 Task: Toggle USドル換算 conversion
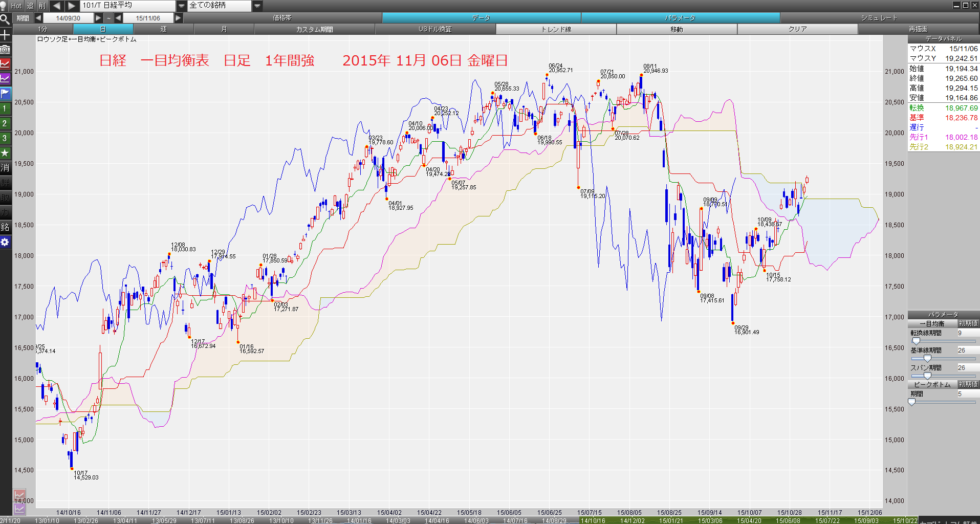435,29
